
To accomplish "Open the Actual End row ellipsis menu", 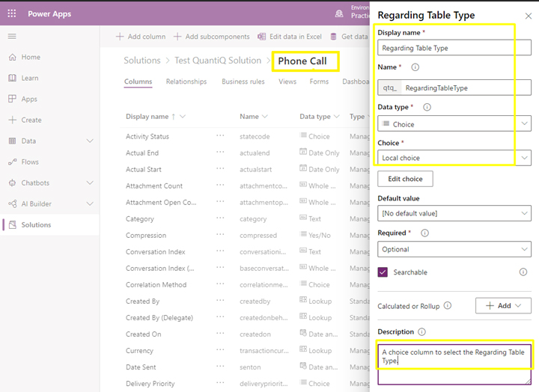I will (220, 152).
